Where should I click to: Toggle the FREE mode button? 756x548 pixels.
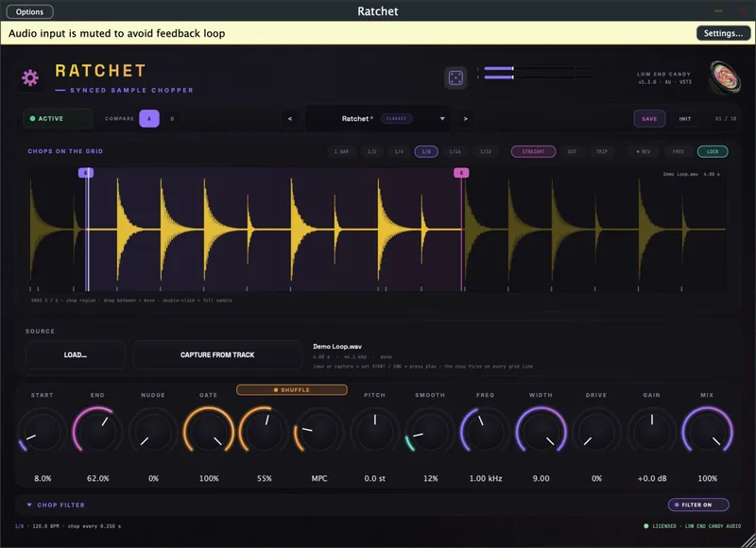pos(678,151)
